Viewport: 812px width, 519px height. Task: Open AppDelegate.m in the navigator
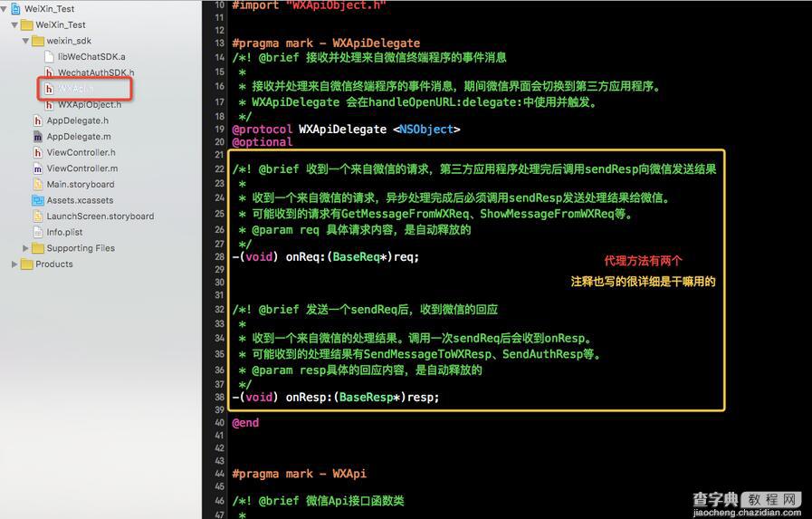click(79, 137)
